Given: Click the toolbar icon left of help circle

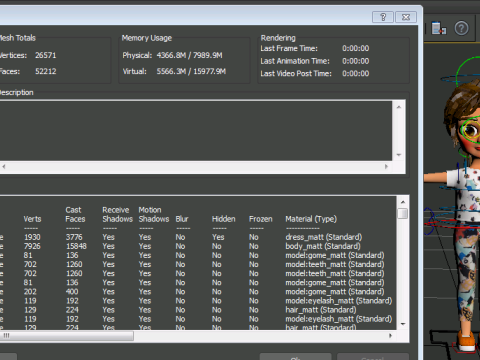Looking at the screenshot, I should click(x=439, y=28).
